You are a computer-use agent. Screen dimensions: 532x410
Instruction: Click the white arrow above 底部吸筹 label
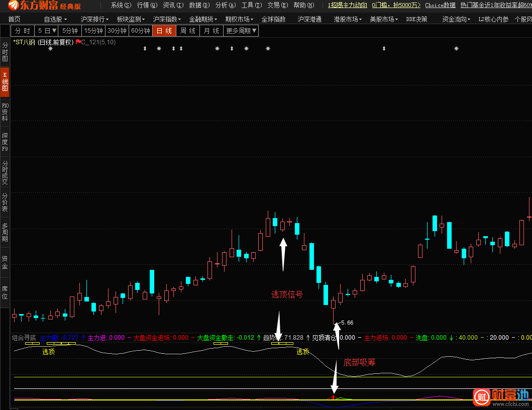(338, 336)
